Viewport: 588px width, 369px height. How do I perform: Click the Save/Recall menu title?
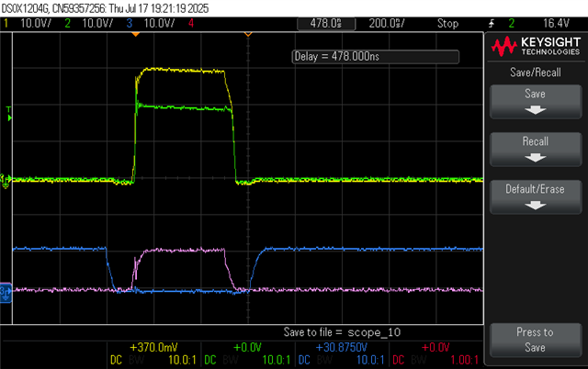coord(536,73)
